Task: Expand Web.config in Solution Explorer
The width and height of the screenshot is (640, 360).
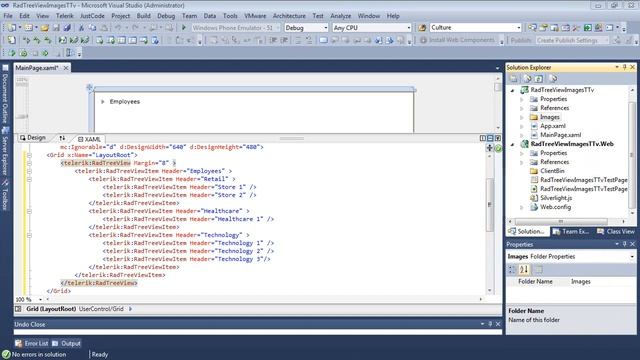Action: (x=522, y=207)
